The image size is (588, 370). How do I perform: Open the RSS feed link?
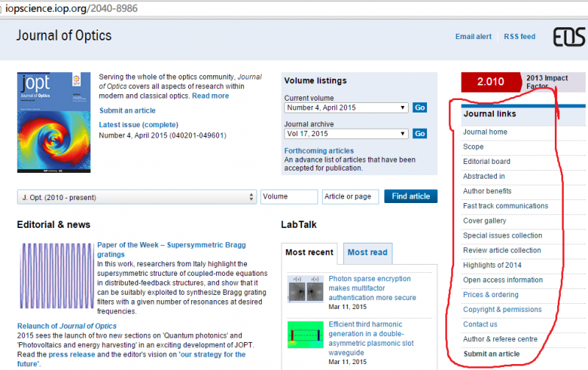[x=520, y=37]
